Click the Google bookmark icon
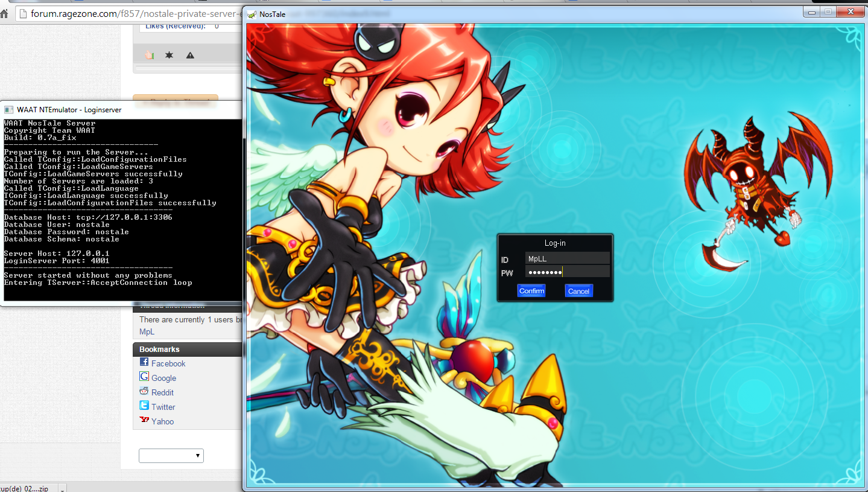 pos(144,377)
